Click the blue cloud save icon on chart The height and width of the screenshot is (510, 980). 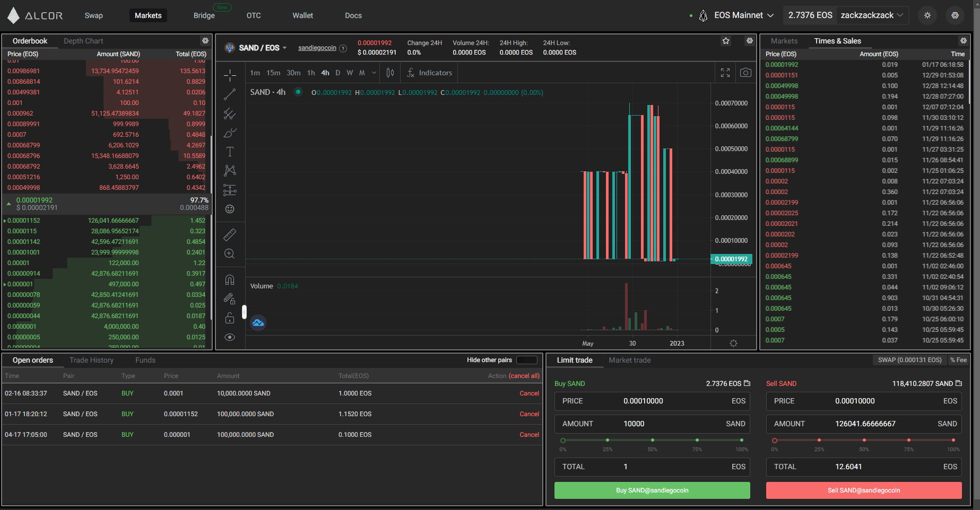coord(258,322)
